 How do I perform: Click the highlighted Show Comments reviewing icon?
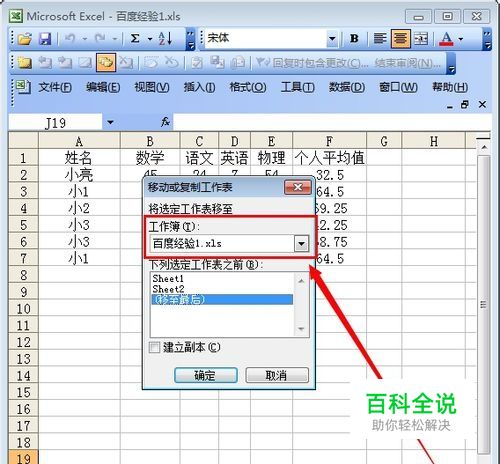pos(106,62)
